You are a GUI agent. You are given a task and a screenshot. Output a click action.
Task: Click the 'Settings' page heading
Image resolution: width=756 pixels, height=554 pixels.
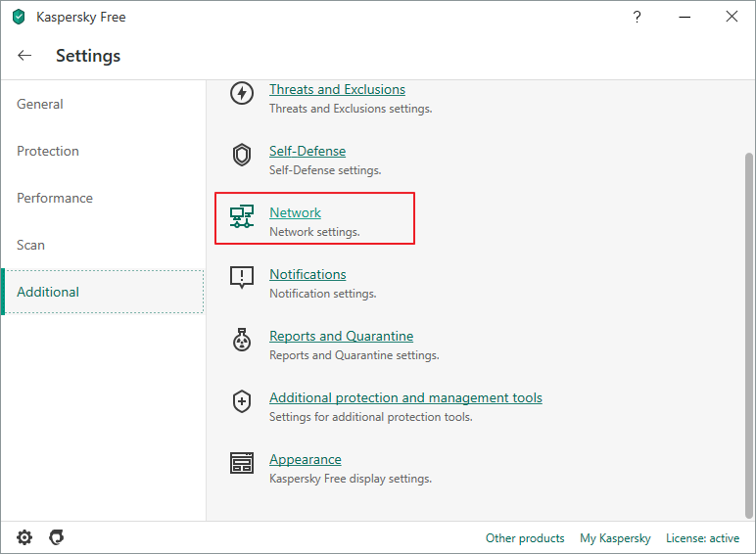point(88,56)
